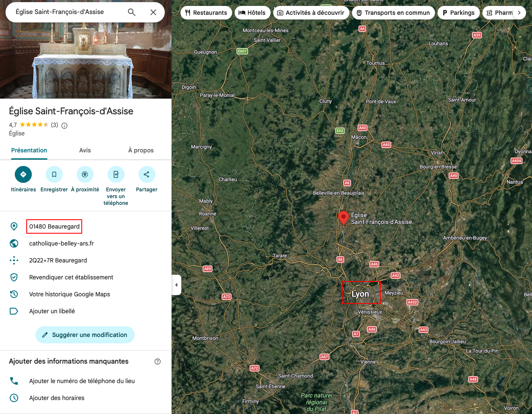Click the label tag icon

(x=14, y=311)
